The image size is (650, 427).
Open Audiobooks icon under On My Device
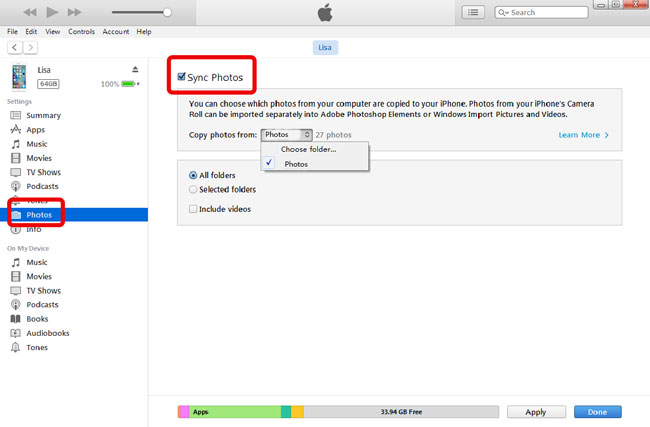pos(16,333)
